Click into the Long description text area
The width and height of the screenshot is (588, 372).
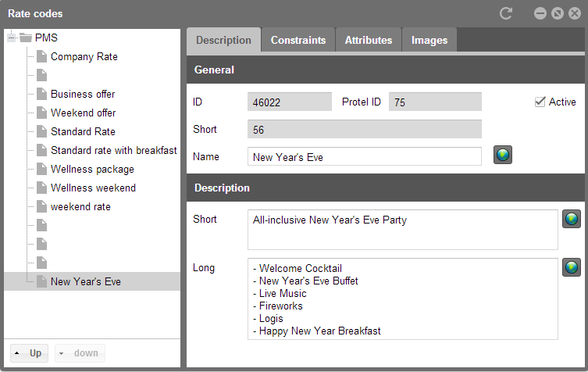point(403,299)
